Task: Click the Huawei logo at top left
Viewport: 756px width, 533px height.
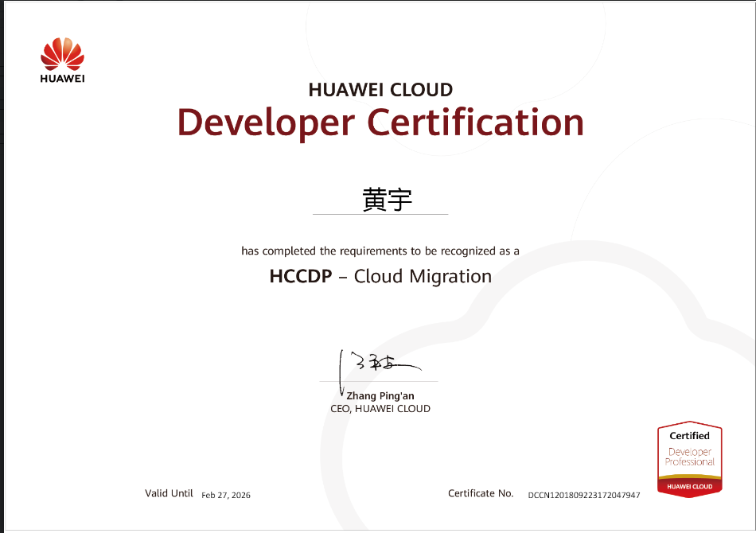Action: pyautogui.click(x=62, y=60)
